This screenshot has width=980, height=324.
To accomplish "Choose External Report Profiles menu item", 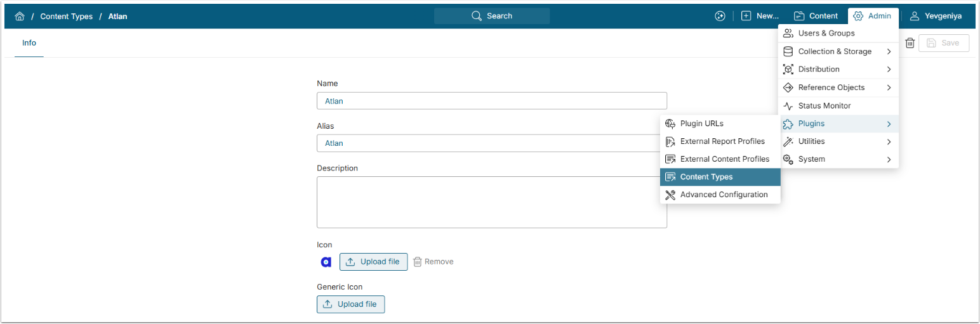I will tap(722, 141).
